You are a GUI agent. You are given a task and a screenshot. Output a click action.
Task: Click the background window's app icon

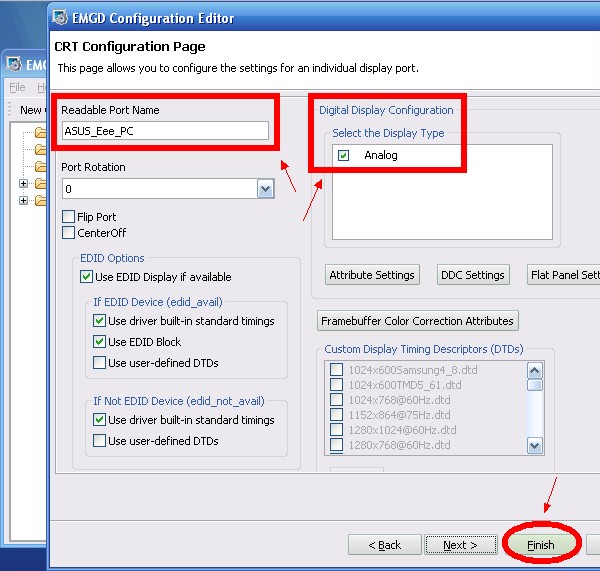tap(14, 65)
